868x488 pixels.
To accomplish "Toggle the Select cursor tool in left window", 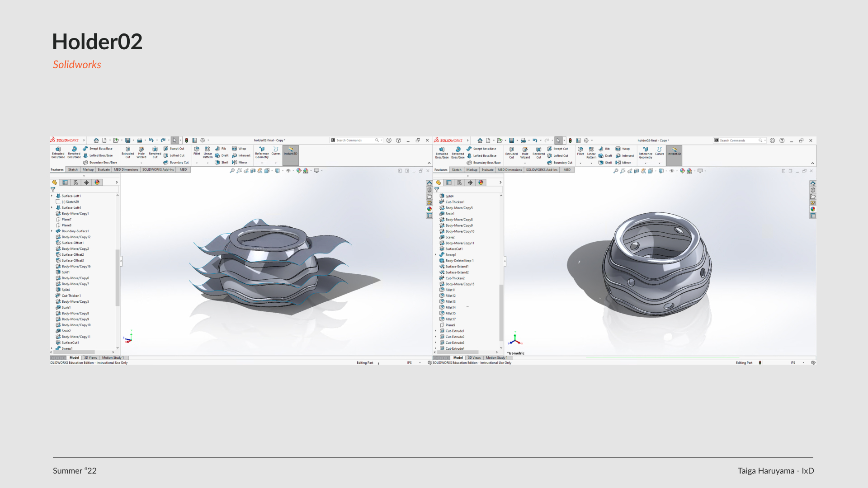I will click(x=175, y=141).
